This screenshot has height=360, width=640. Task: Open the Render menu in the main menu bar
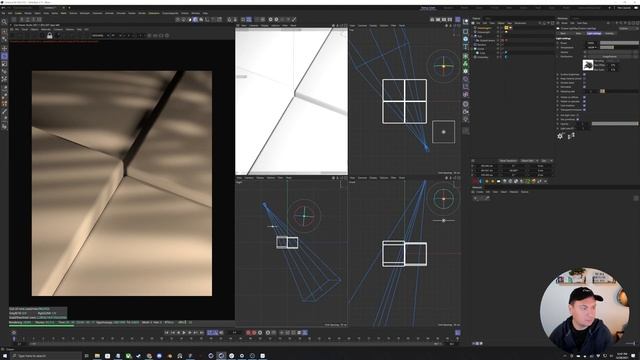click(x=142, y=13)
